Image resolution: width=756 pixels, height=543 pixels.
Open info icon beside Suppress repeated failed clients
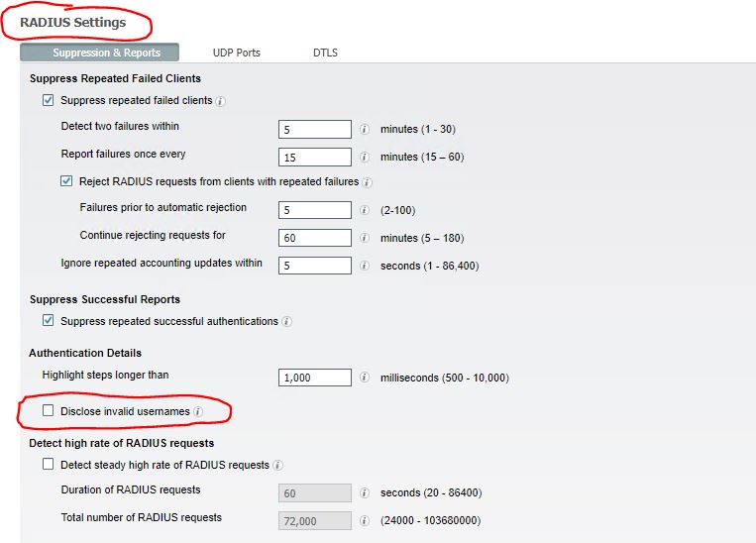pyautogui.click(x=220, y=101)
